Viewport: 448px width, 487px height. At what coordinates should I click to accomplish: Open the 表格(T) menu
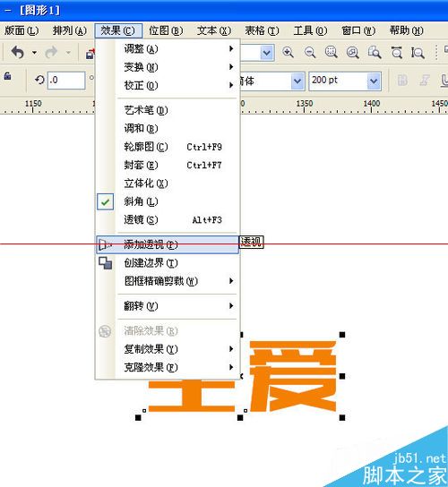click(263, 30)
